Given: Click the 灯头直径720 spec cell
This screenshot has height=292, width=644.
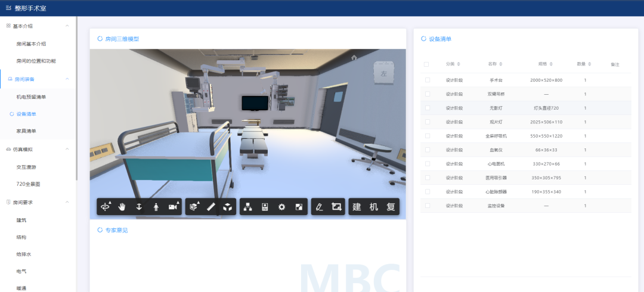Looking at the screenshot, I should point(546,108).
